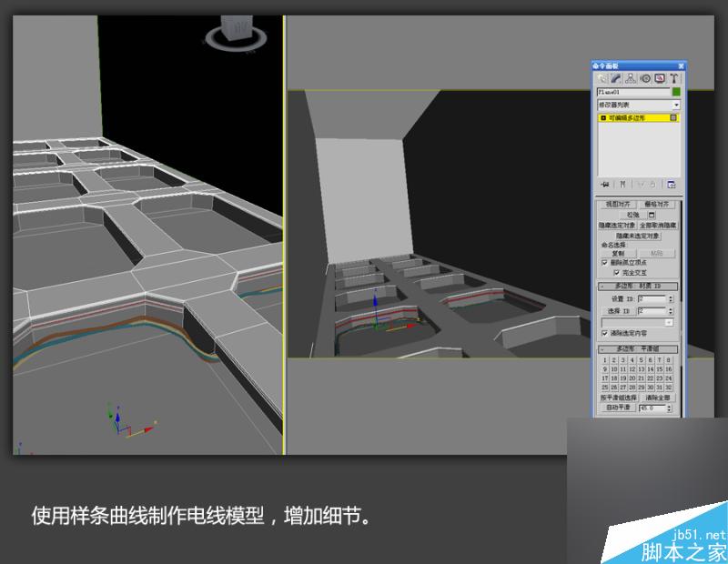
Task: Open the Display panel icon
Action: point(659,78)
